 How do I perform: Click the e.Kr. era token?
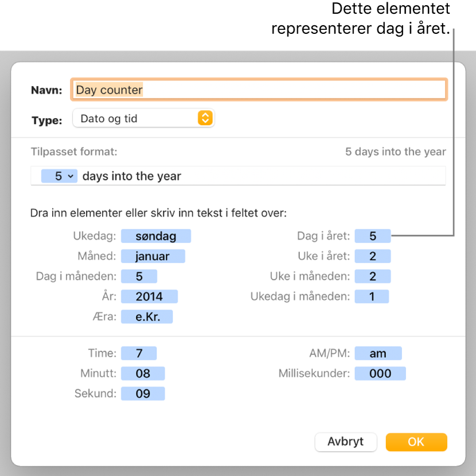click(x=147, y=316)
